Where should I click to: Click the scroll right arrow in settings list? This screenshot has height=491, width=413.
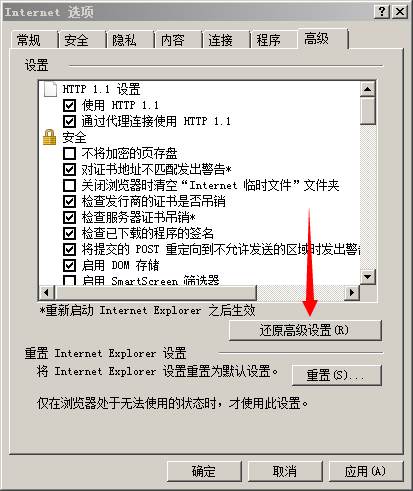pyautogui.click(x=352, y=293)
